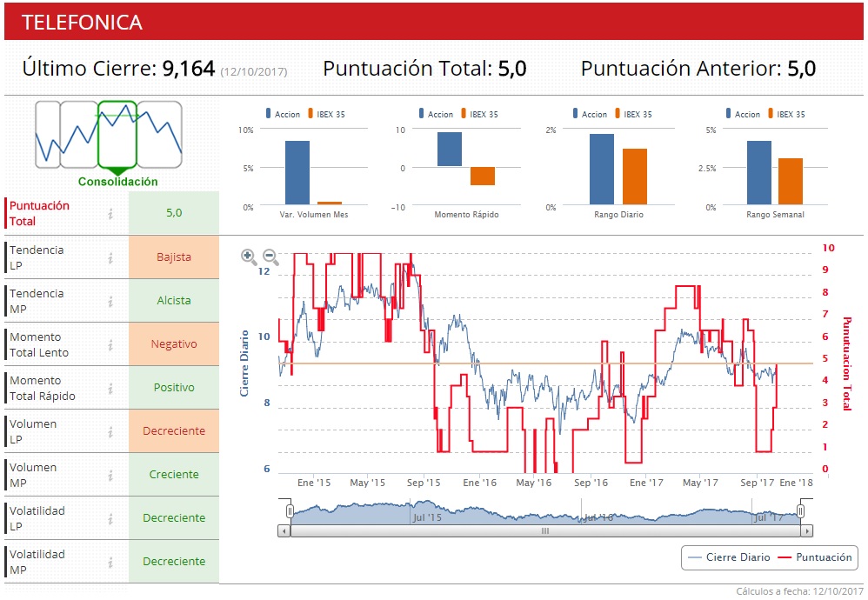
Task: Toggle IBEX 35 legend in Rango Diario chart
Action: click(633, 114)
